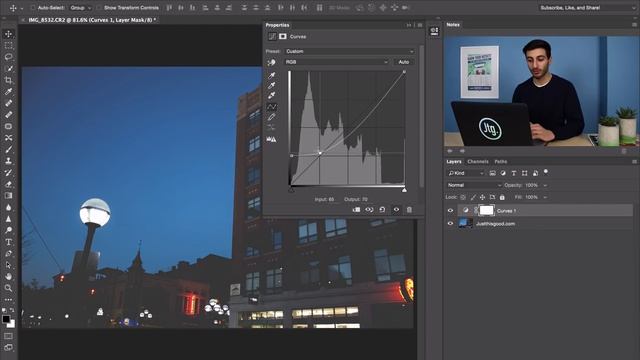
Task: Open the Normal blend mode dropdown
Action: (x=473, y=185)
